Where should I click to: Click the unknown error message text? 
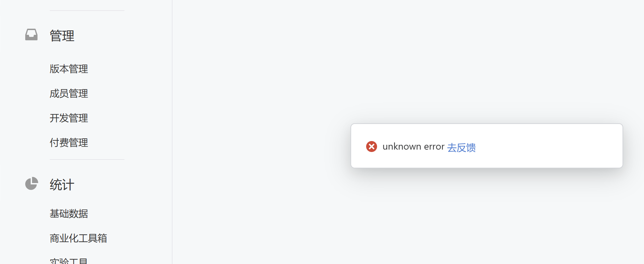[x=413, y=147]
